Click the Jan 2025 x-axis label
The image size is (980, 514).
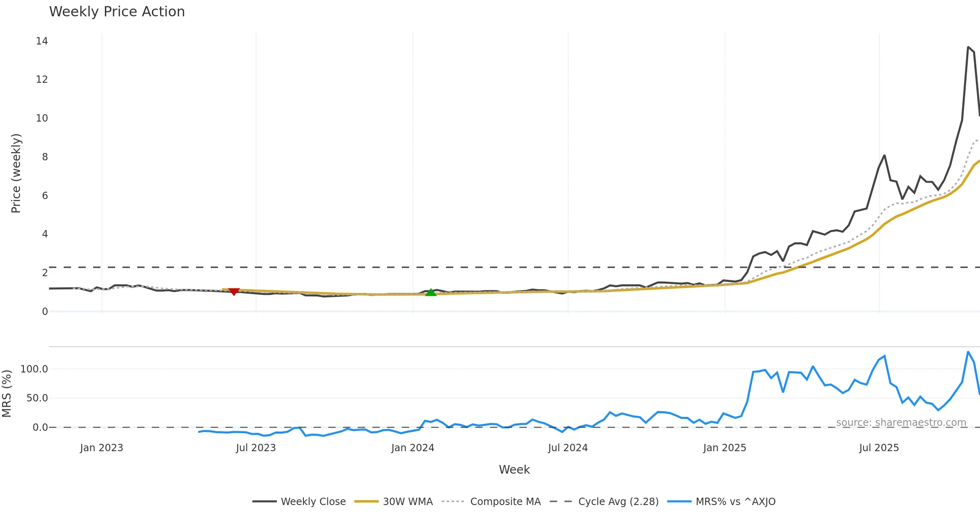724,448
